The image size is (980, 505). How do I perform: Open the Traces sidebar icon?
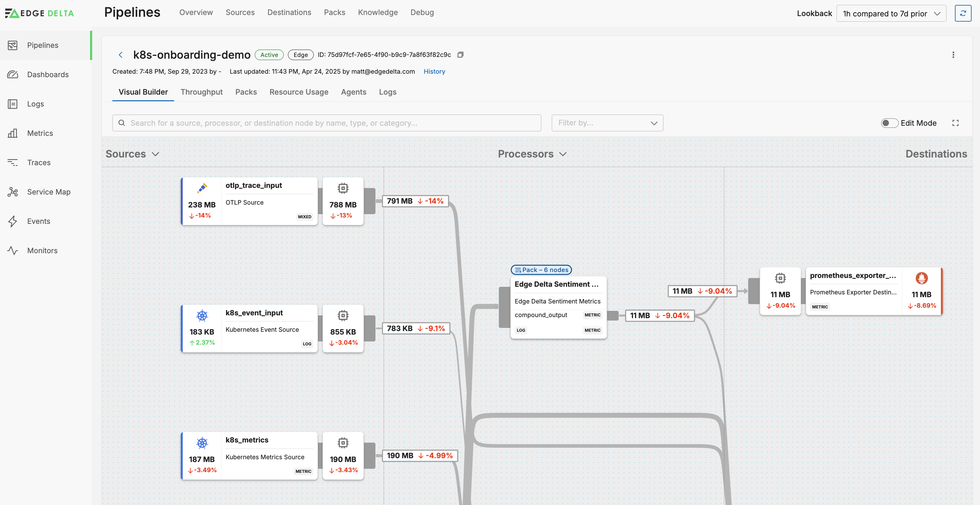13,162
